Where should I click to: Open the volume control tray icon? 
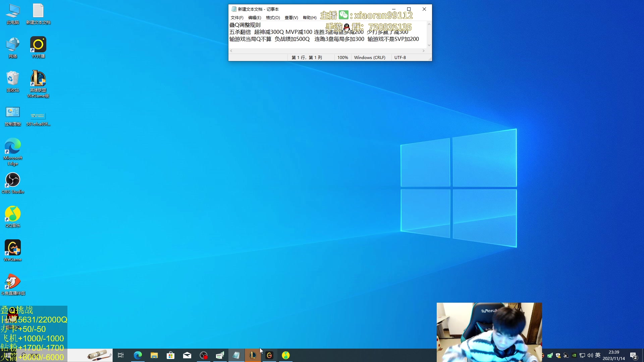(590, 355)
